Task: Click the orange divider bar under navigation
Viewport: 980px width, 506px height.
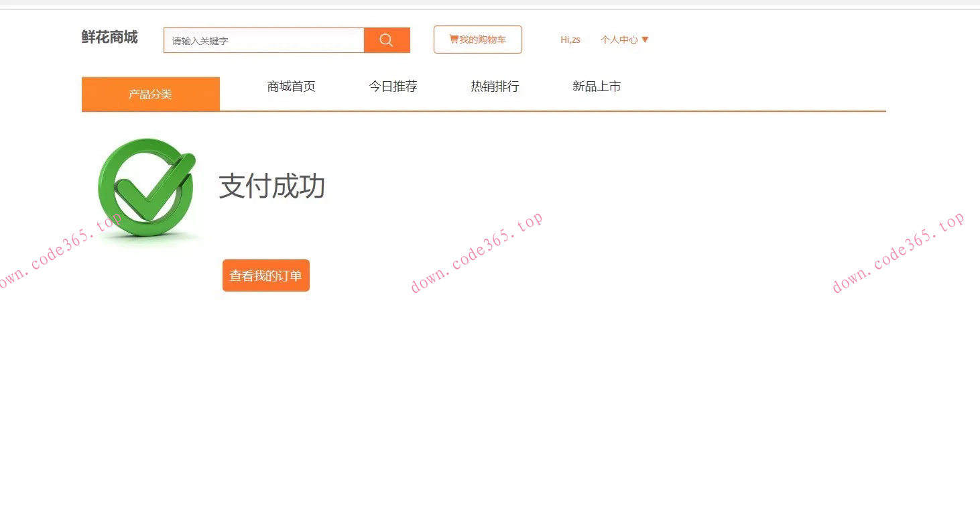Action: [484, 113]
